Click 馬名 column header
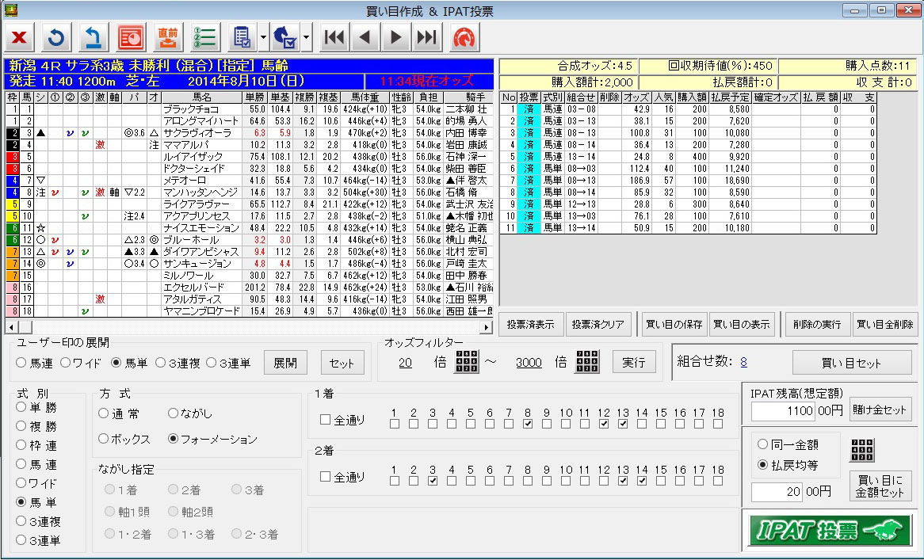Viewport: 924px width, 560px height. tap(202, 97)
